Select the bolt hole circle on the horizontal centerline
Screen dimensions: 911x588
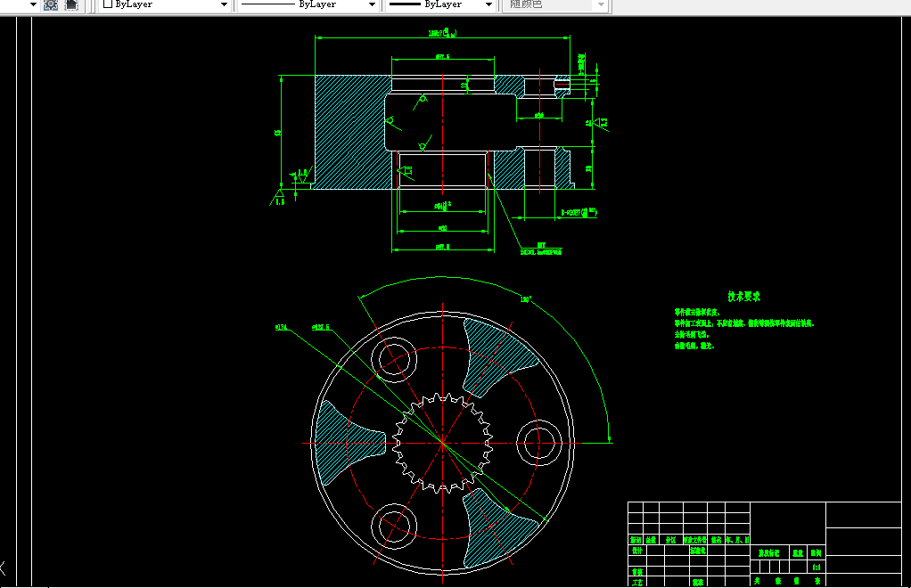pos(538,443)
